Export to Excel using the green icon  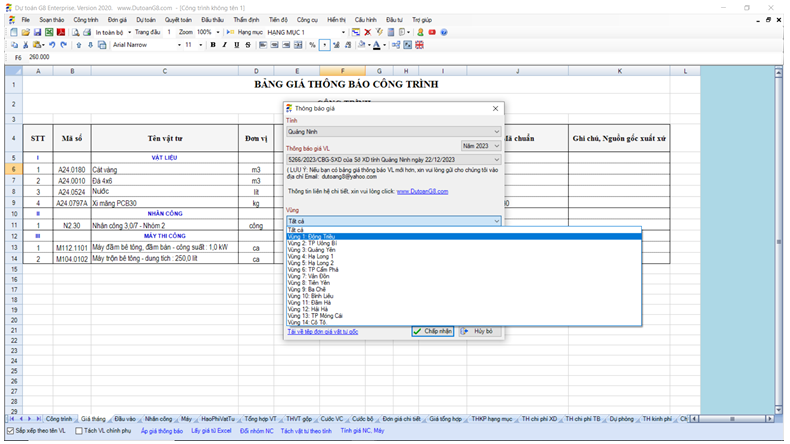point(49,32)
